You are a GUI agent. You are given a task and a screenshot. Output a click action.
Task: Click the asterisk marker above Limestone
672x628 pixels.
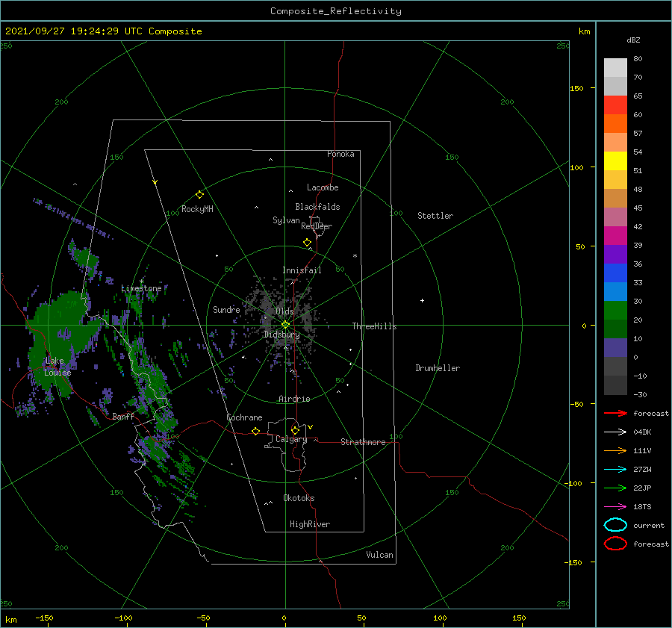pos(141,282)
